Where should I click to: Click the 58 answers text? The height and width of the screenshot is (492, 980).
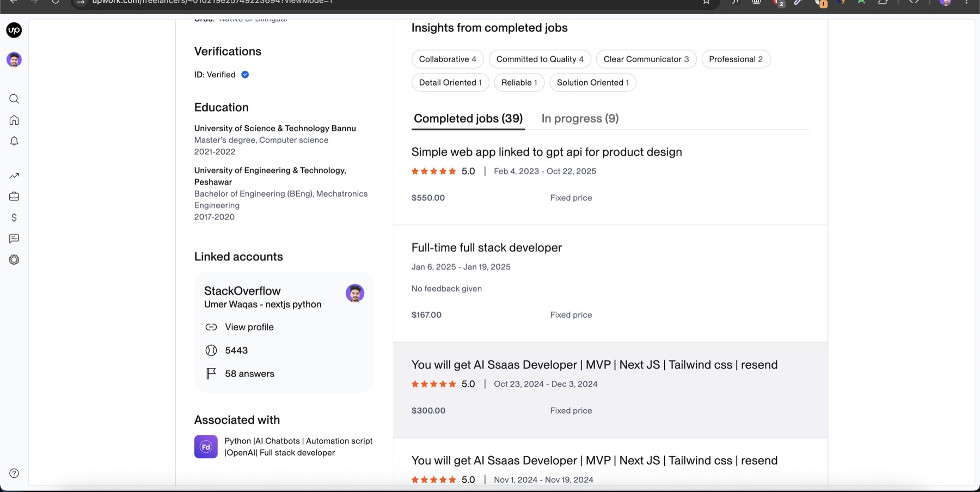(249, 374)
